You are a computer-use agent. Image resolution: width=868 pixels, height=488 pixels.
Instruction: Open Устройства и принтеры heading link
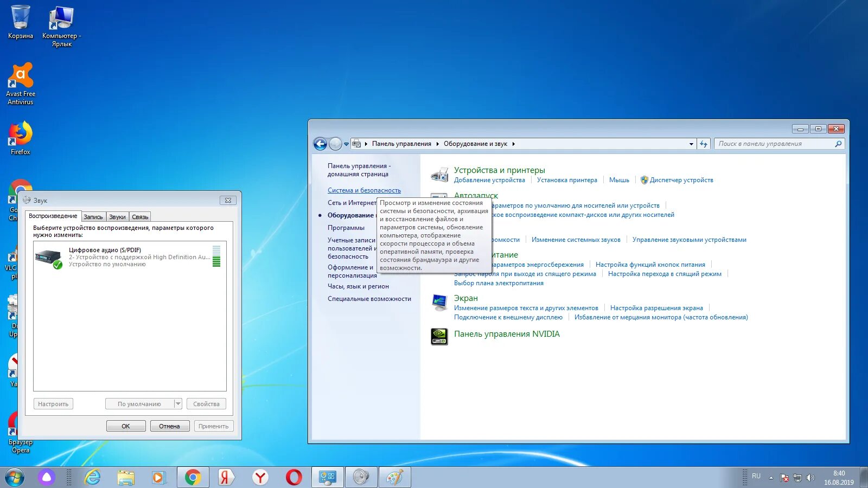(499, 170)
